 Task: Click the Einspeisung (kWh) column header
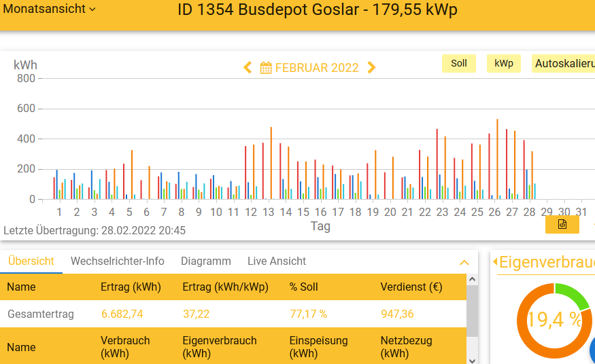(x=318, y=347)
